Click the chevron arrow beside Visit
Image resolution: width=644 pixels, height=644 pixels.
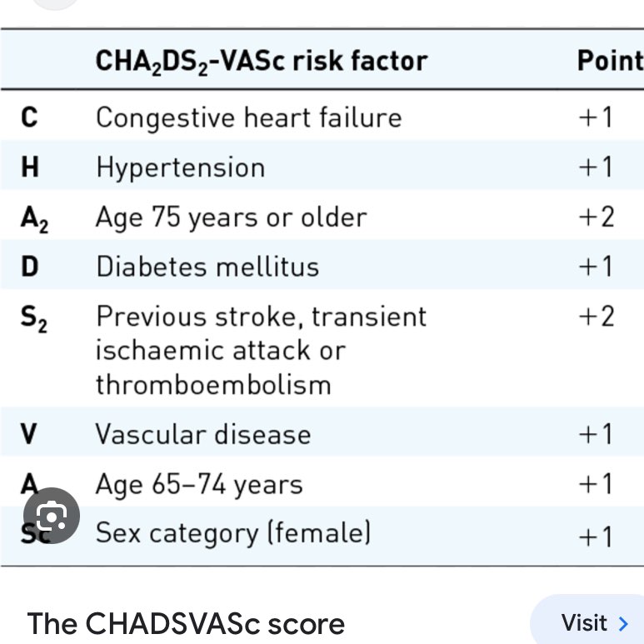(x=622, y=623)
